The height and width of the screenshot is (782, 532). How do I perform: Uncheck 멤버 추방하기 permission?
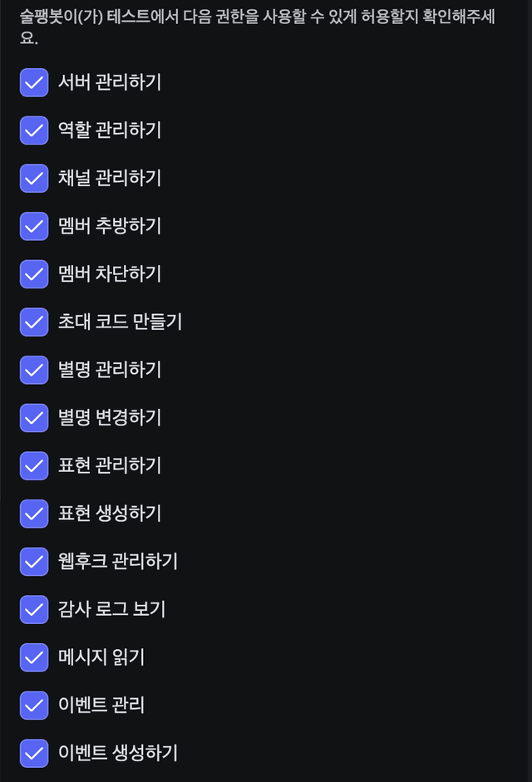click(34, 226)
